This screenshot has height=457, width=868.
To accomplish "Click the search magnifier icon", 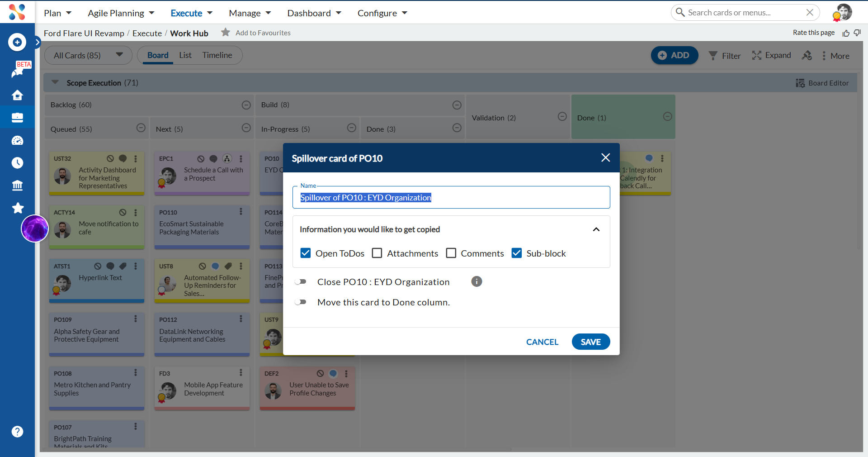I will (x=680, y=12).
